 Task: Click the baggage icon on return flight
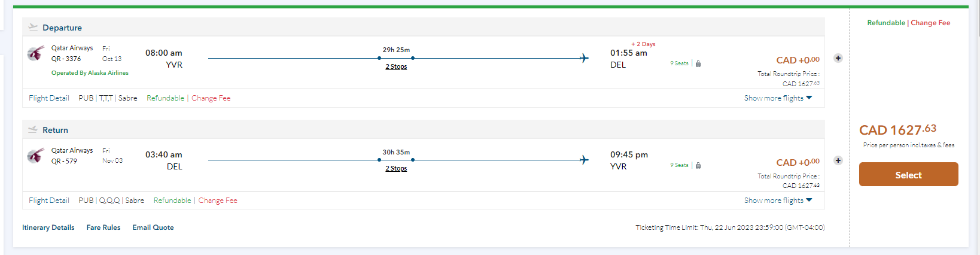pyautogui.click(x=698, y=165)
